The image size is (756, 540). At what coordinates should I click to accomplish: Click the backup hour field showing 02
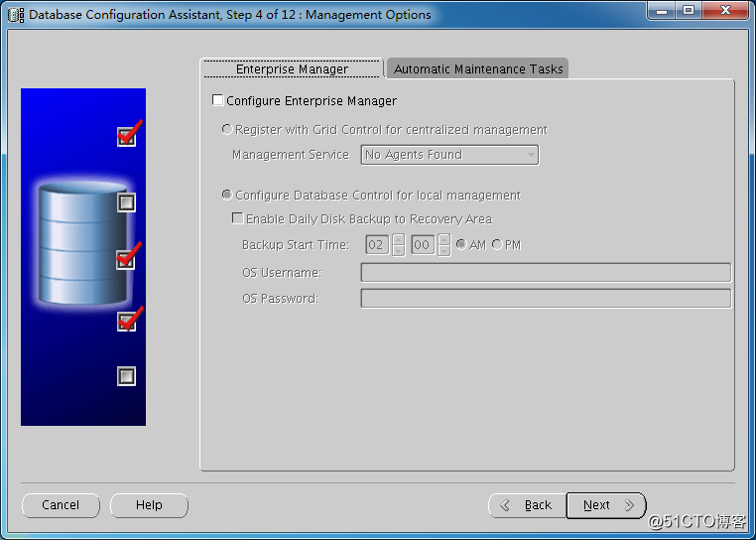click(x=377, y=245)
